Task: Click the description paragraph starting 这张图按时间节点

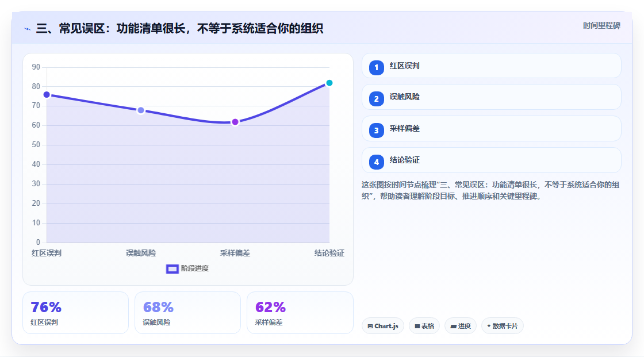Action: click(490, 191)
